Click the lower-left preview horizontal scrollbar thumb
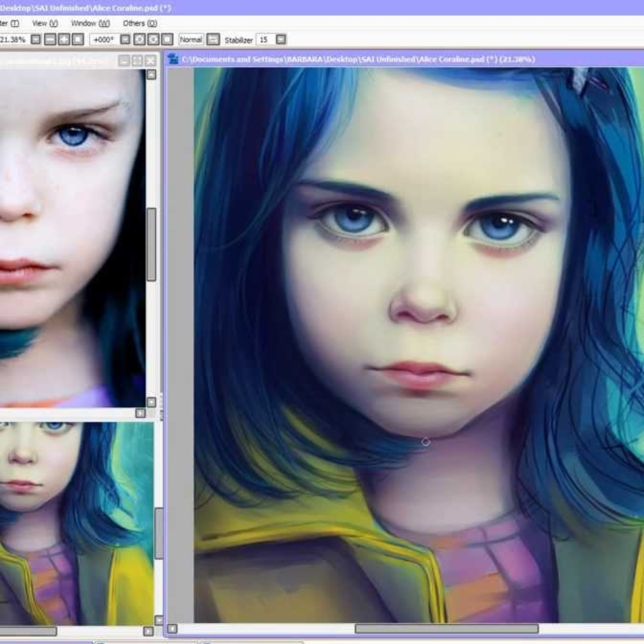Image resolution: width=644 pixels, height=644 pixels. (x=28, y=631)
